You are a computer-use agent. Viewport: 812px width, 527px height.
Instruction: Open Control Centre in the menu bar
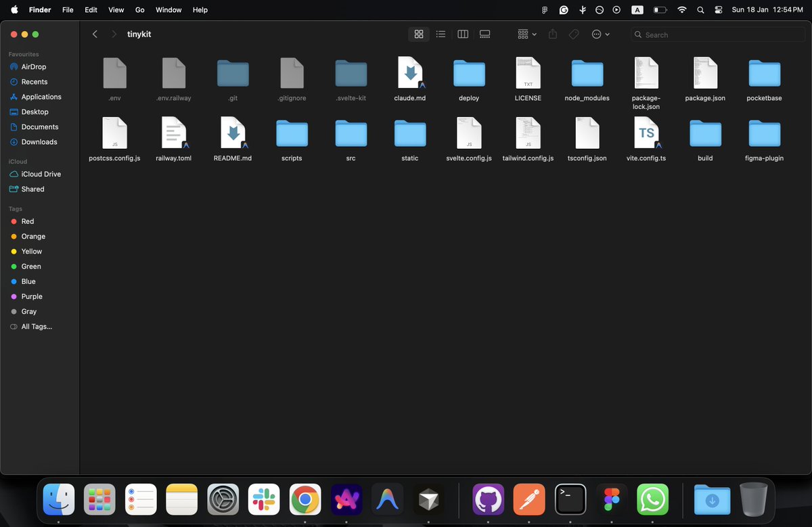coord(719,10)
